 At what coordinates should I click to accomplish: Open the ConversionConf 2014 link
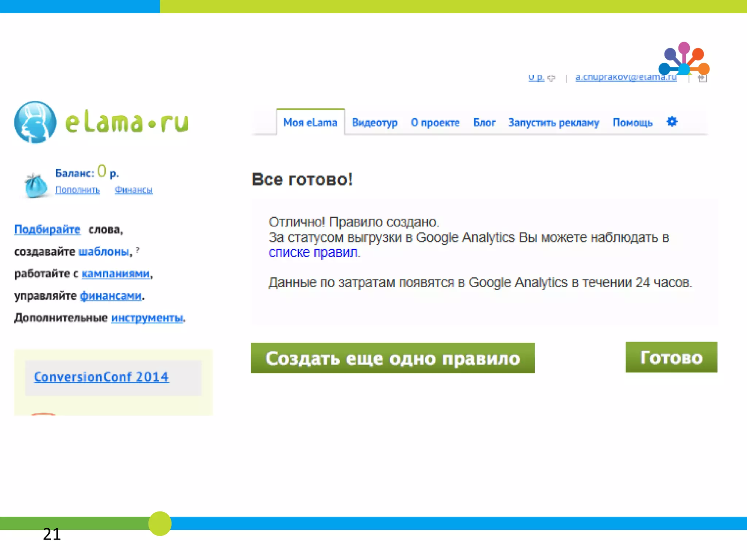pos(101,377)
